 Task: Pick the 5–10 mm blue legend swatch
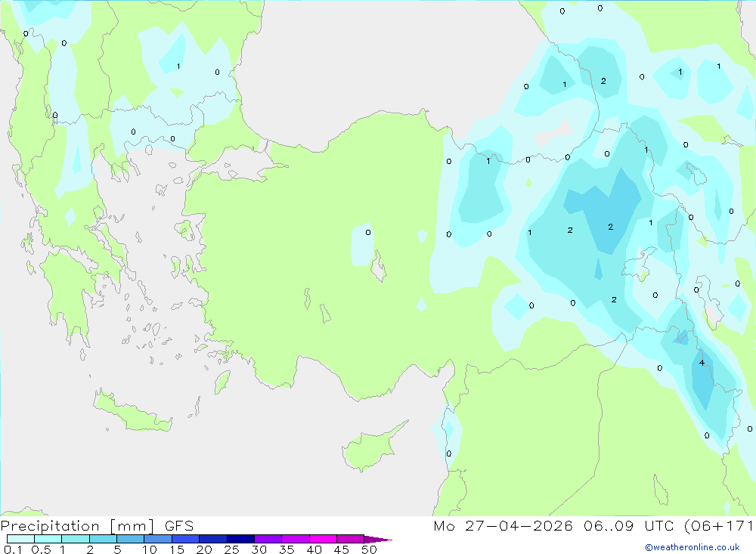(130, 539)
